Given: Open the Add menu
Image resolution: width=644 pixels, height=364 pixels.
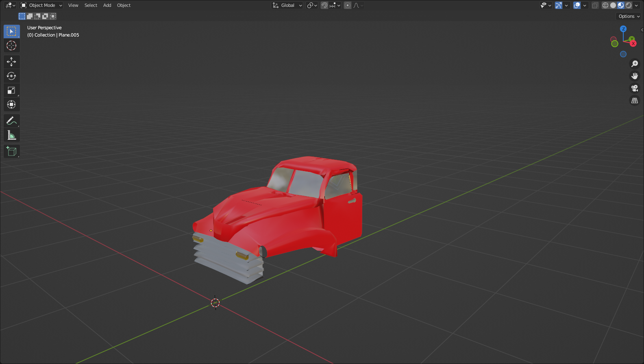Looking at the screenshot, I should (x=107, y=5).
